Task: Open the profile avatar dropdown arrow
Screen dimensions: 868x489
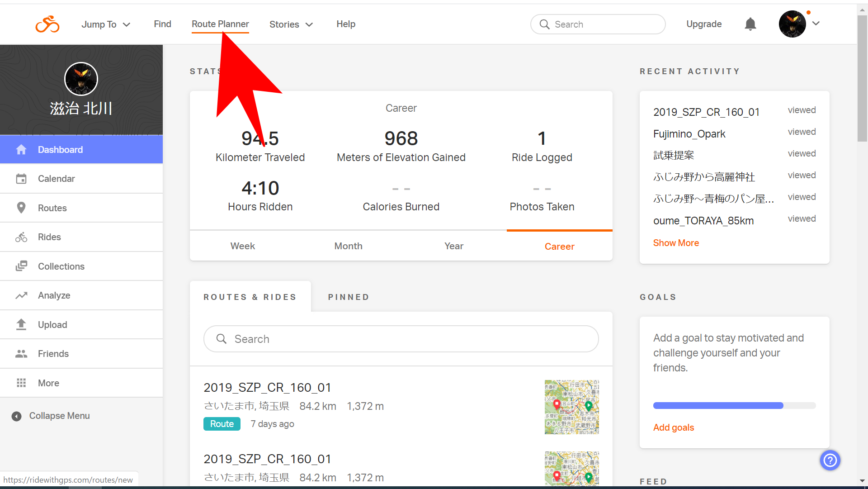Action: pos(816,24)
